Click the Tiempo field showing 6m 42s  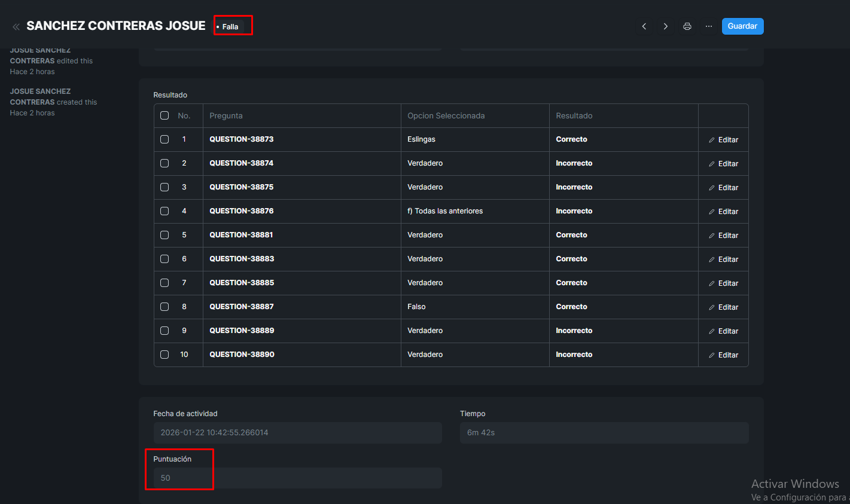click(604, 433)
